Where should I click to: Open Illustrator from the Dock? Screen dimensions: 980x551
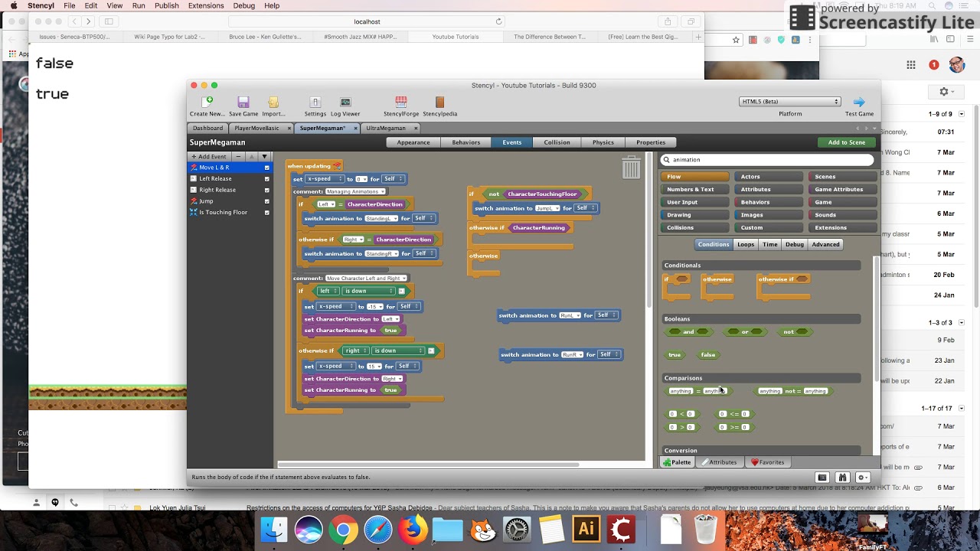586,530
